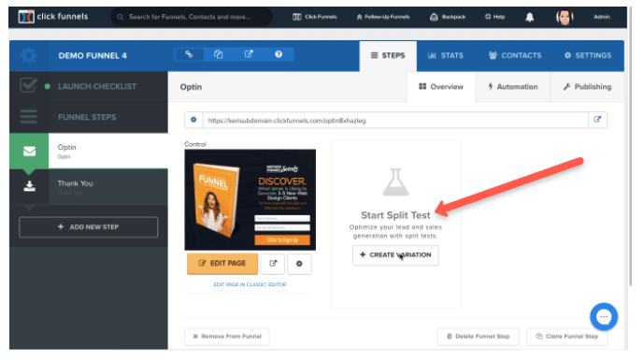This screenshot has height=363, width=644.
Task: Switch to the Stats tab
Action: pyautogui.click(x=445, y=55)
